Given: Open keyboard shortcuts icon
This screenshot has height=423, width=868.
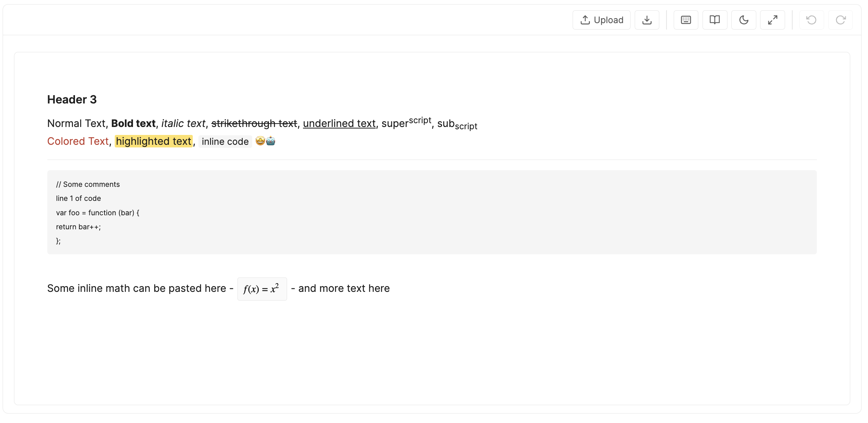Looking at the screenshot, I should [x=686, y=20].
